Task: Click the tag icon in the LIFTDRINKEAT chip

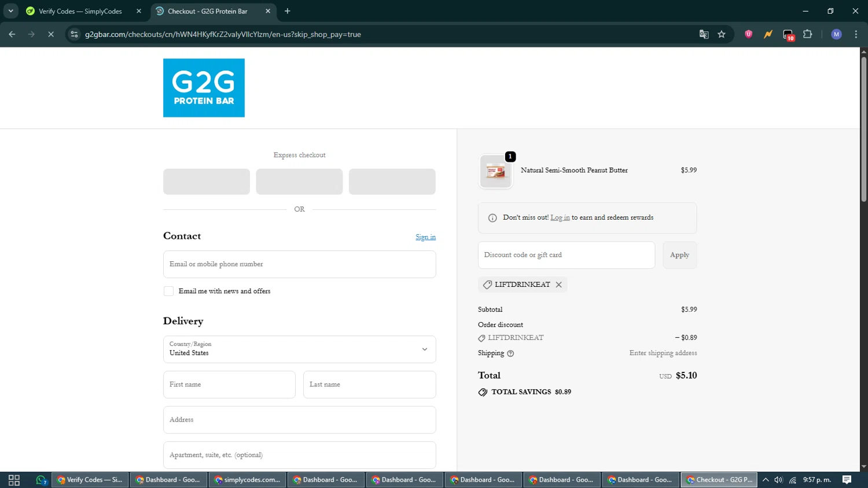Action: [x=487, y=284]
